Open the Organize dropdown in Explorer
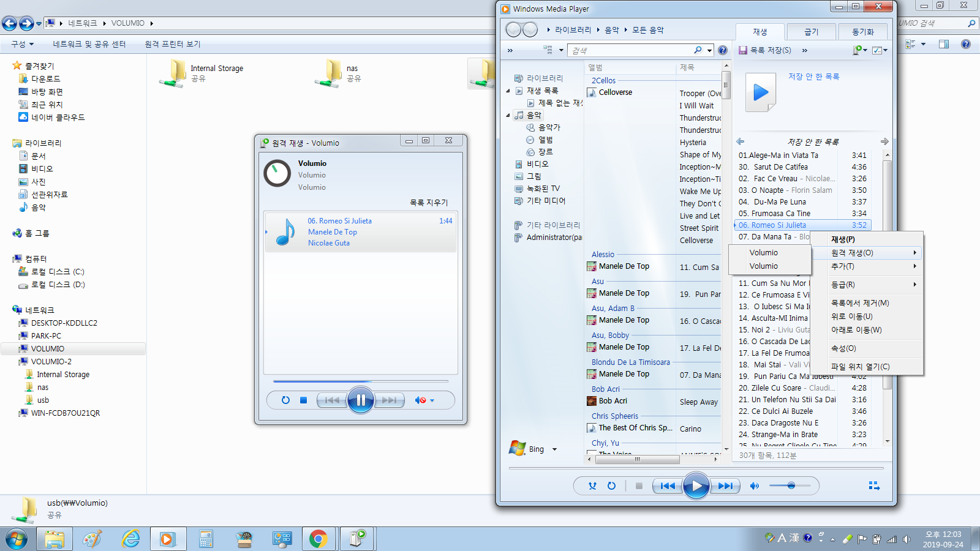 23,44
